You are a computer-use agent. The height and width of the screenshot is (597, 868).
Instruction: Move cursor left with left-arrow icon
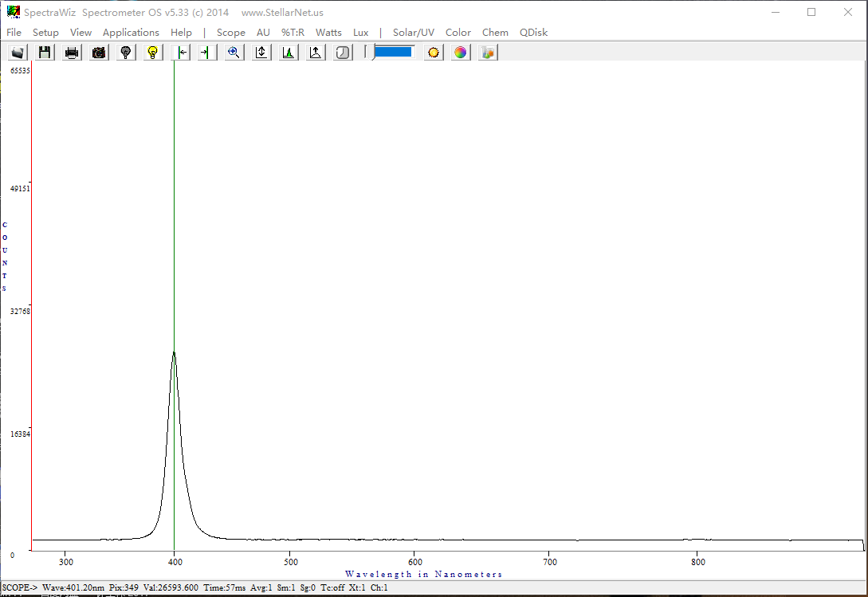[x=181, y=53]
